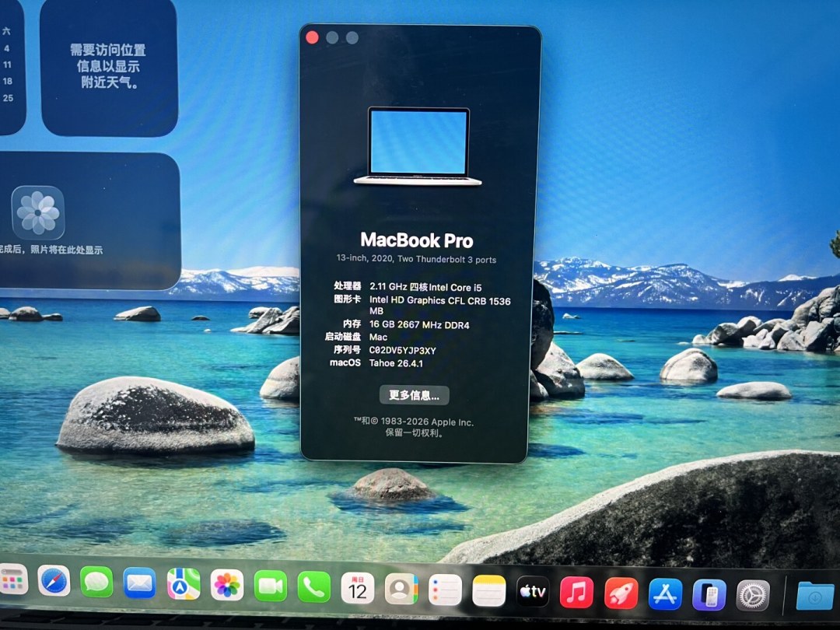
Task: Open the yellow Notes app
Action: pos(489,591)
